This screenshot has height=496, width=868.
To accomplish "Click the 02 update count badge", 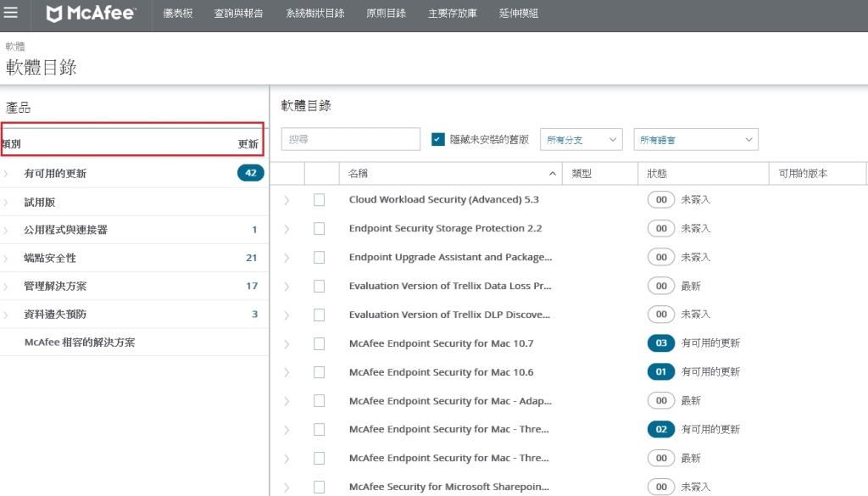I will tap(661, 430).
